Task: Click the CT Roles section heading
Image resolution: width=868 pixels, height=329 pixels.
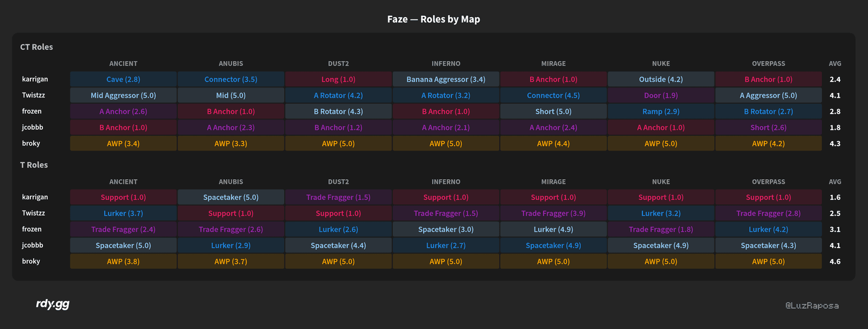Action: pos(36,47)
